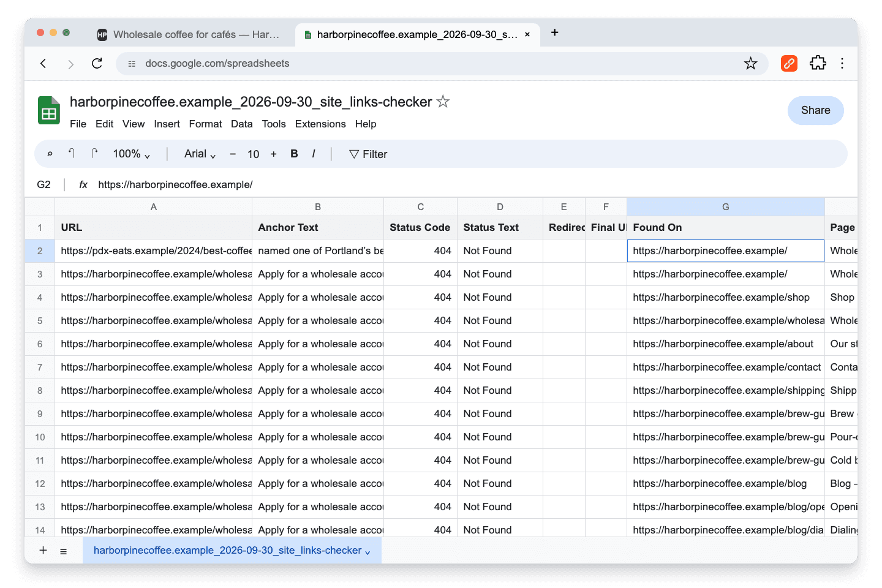Viewport: 882px width, 588px height.
Task: Click the G2 name box
Action: (44, 184)
